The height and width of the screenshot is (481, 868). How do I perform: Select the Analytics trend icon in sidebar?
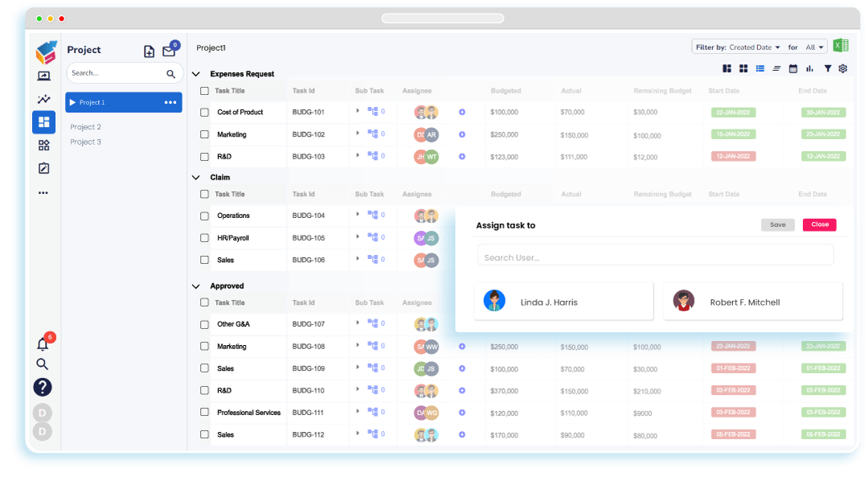tap(43, 99)
